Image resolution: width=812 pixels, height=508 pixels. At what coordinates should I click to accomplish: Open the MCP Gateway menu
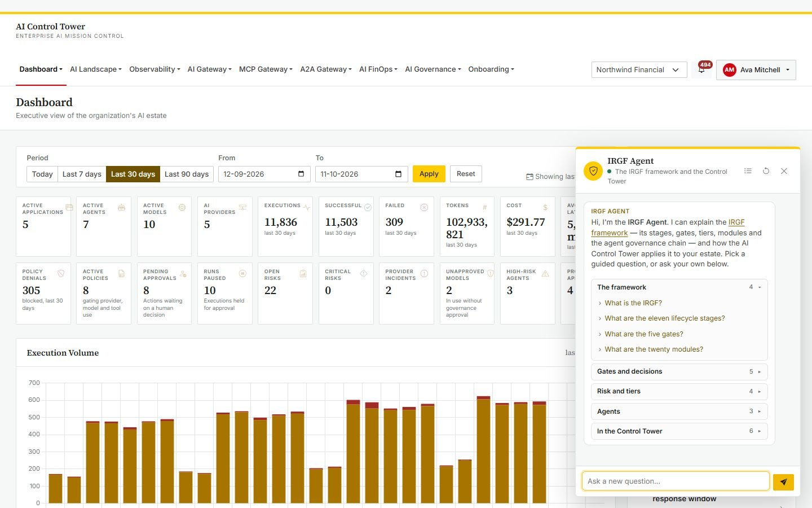tap(266, 69)
